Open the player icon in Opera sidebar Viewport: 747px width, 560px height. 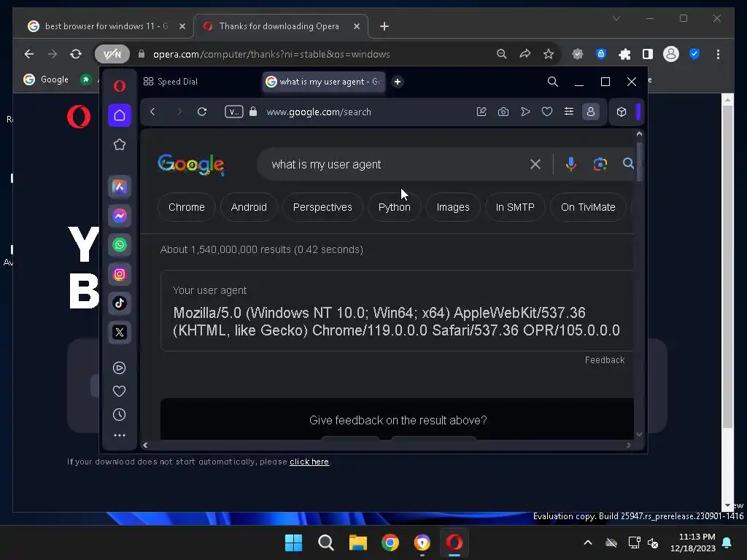[120, 367]
